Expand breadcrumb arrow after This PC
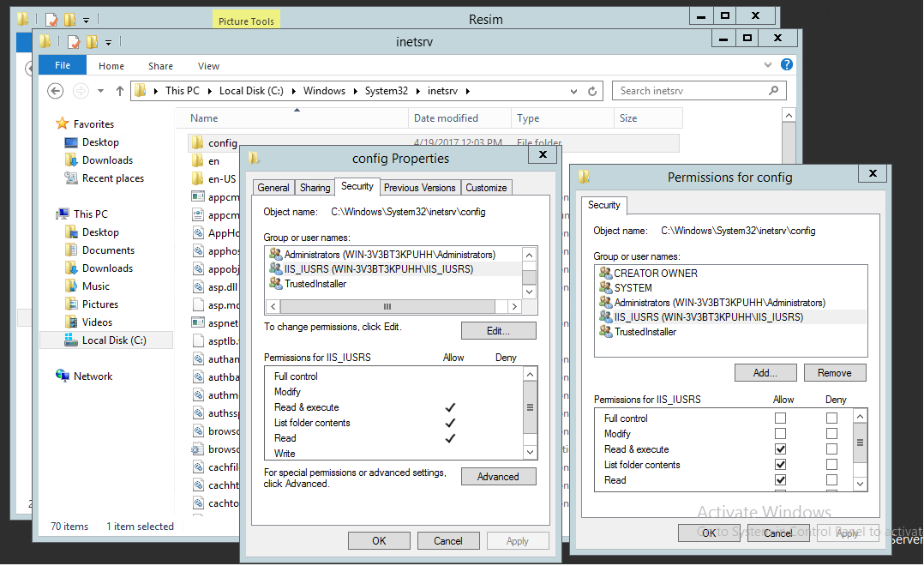Viewport: 924px width, 566px height. point(210,91)
